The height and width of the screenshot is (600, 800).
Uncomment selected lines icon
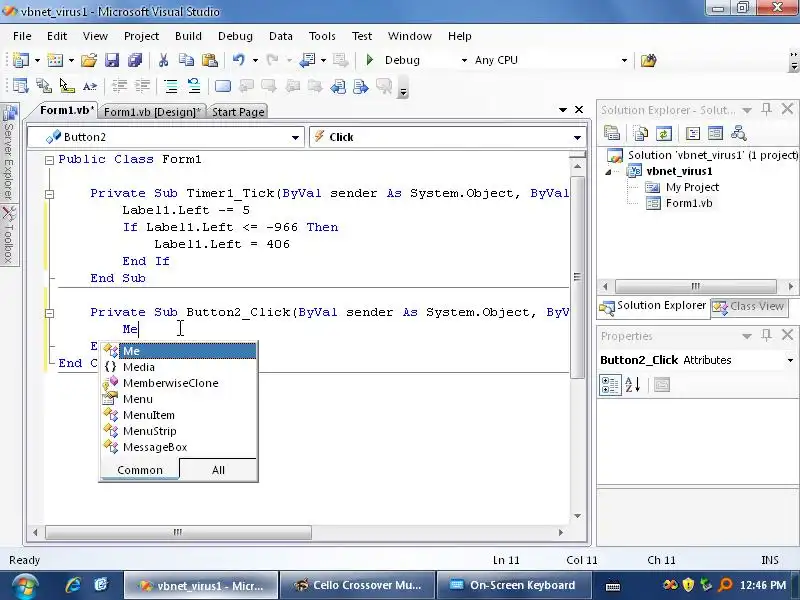pyautogui.click(x=194, y=86)
